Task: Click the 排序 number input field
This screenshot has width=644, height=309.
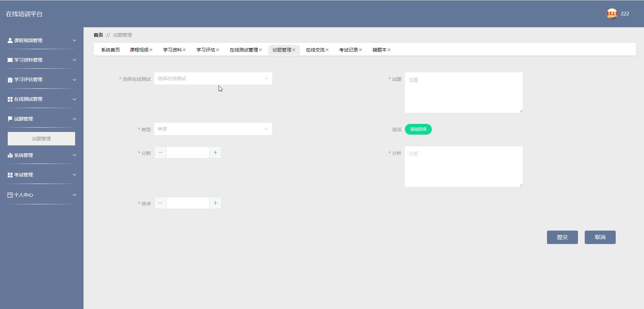Action: 188,203
